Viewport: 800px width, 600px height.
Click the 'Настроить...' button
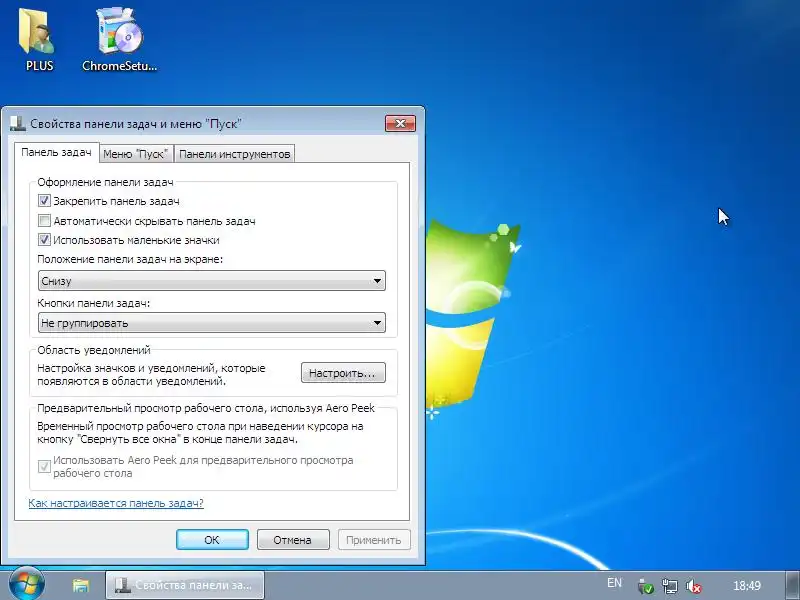(343, 373)
